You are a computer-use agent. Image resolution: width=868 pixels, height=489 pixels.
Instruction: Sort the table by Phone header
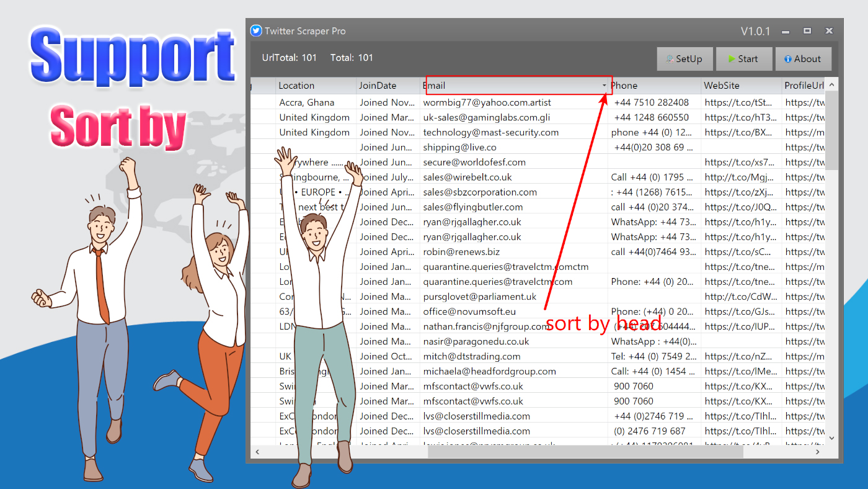[x=655, y=86]
